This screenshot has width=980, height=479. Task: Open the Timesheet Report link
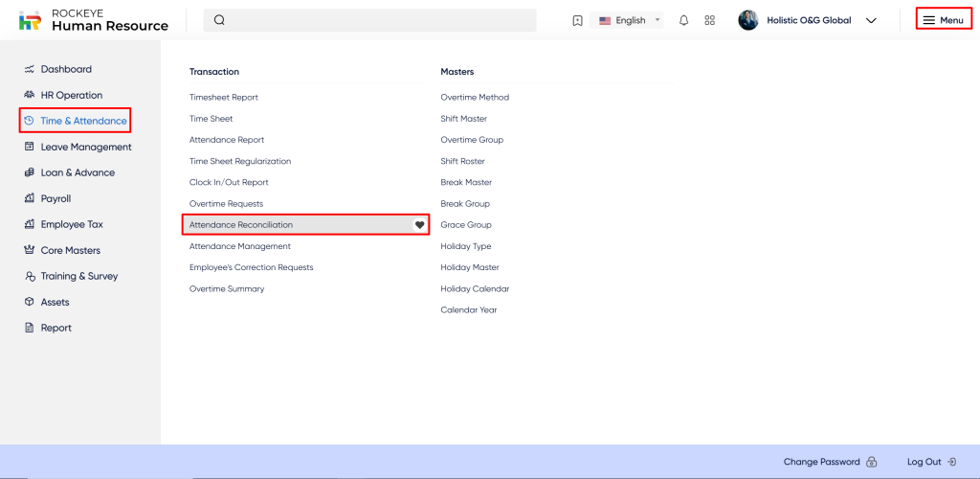pyautogui.click(x=224, y=97)
